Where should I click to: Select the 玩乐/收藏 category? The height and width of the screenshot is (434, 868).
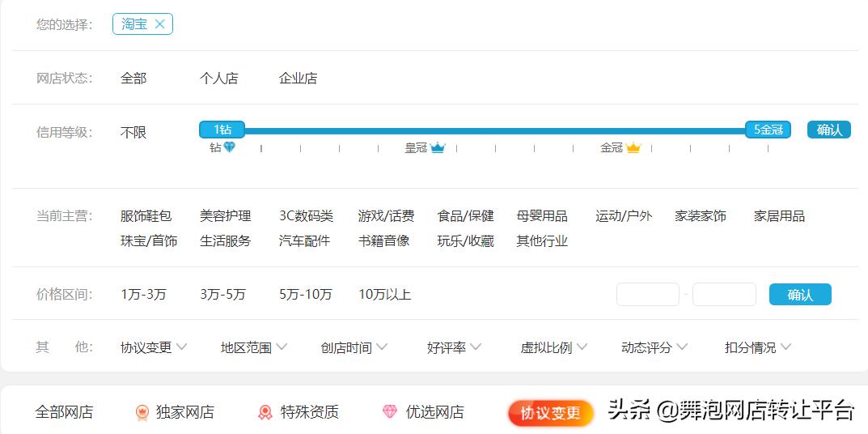click(466, 241)
